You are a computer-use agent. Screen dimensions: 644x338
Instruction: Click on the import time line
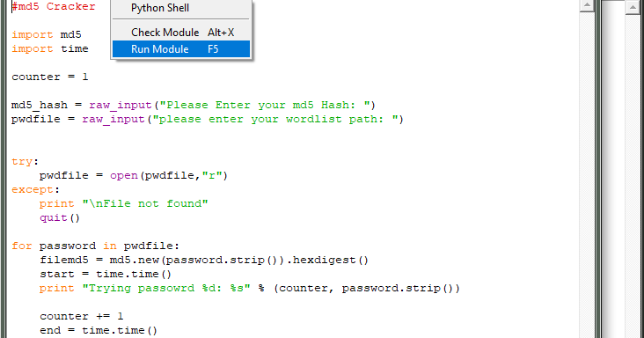coord(49,48)
